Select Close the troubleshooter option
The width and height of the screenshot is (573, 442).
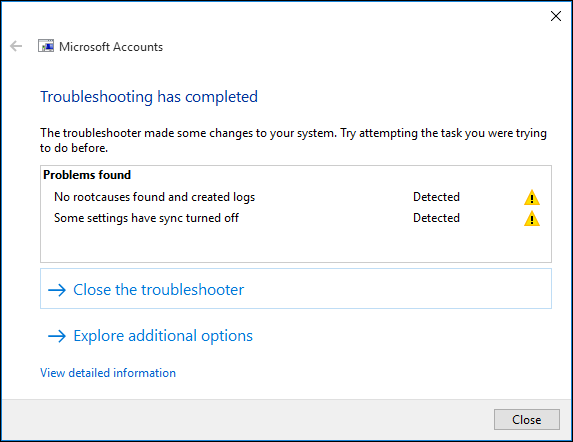coord(296,289)
